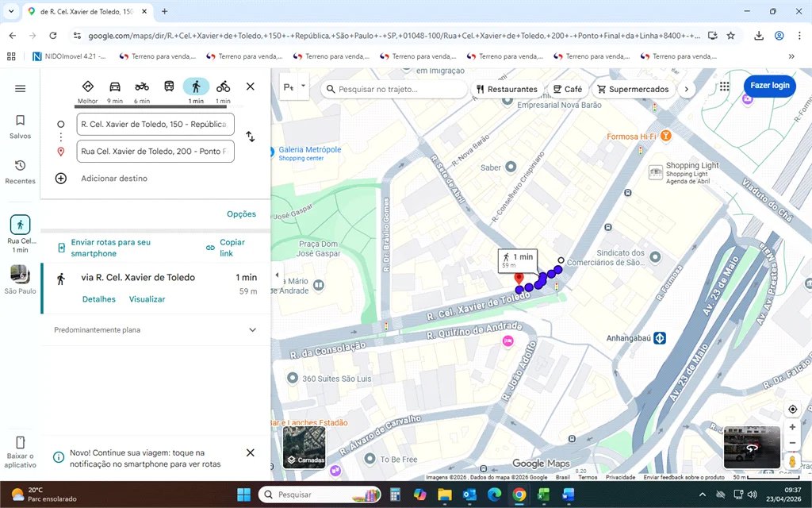Select the Melhor best travel mode

pyautogui.click(x=87, y=90)
